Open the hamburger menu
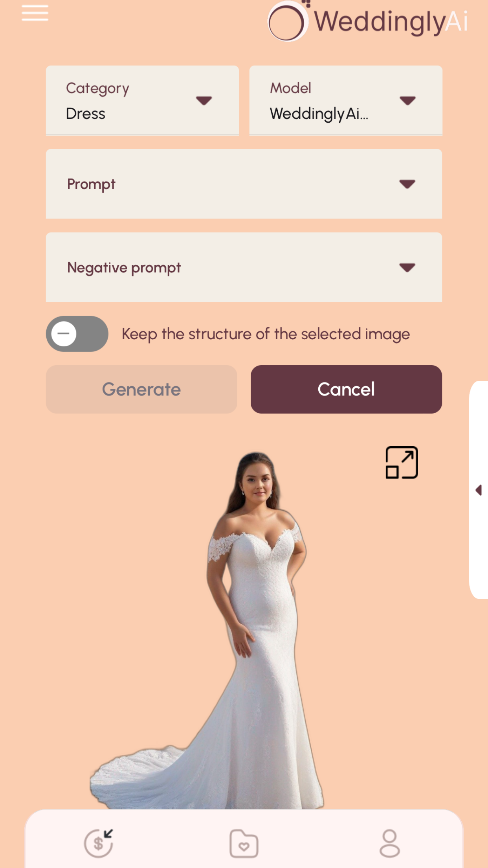Image resolution: width=488 pixels, height=868 pixels. pos(35,13)
